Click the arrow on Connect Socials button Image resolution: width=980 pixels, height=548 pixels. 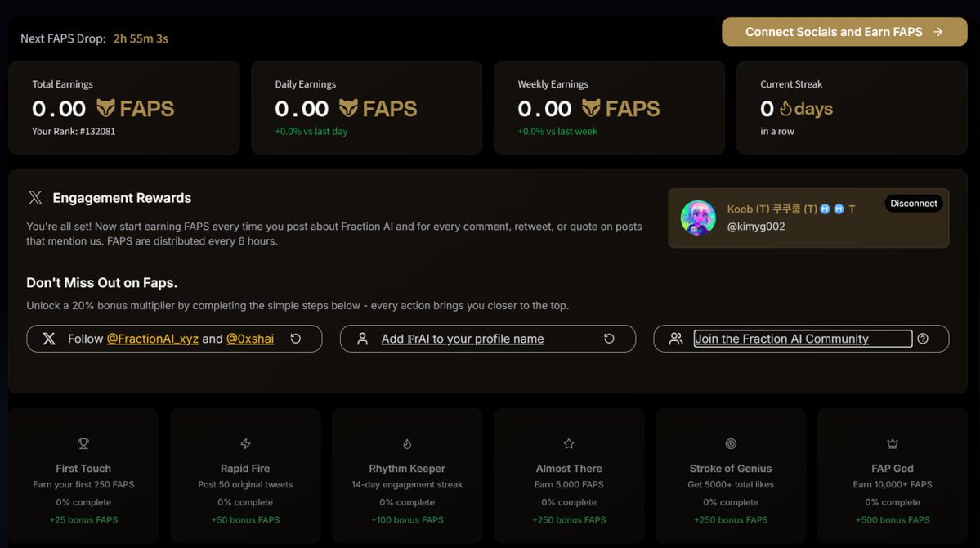click(x=937, y=32)
